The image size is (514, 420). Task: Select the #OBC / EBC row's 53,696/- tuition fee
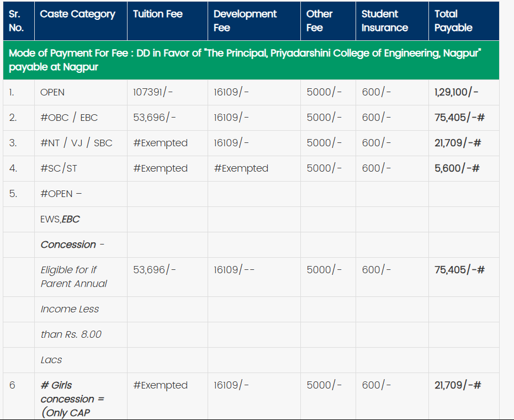[x=155, y=118]
